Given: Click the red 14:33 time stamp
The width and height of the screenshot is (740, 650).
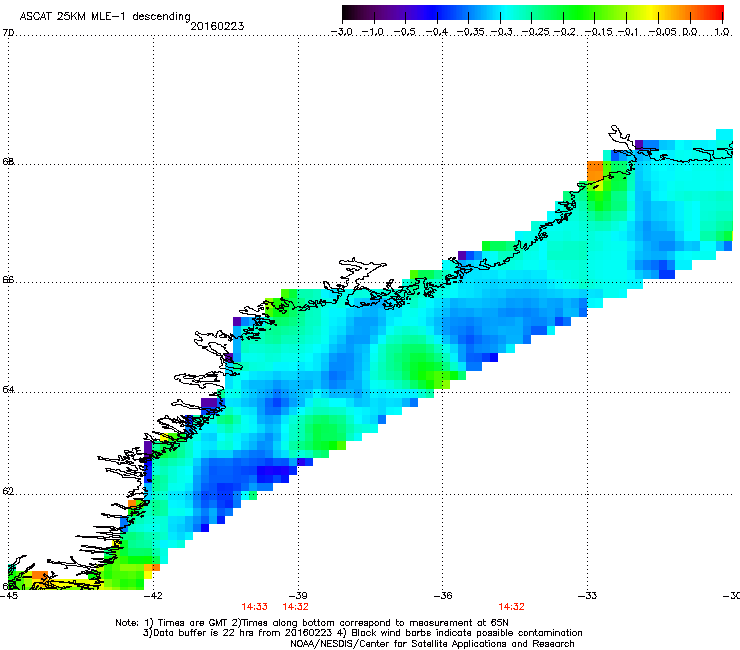Looking at the screenshot, I should (255, 607).
